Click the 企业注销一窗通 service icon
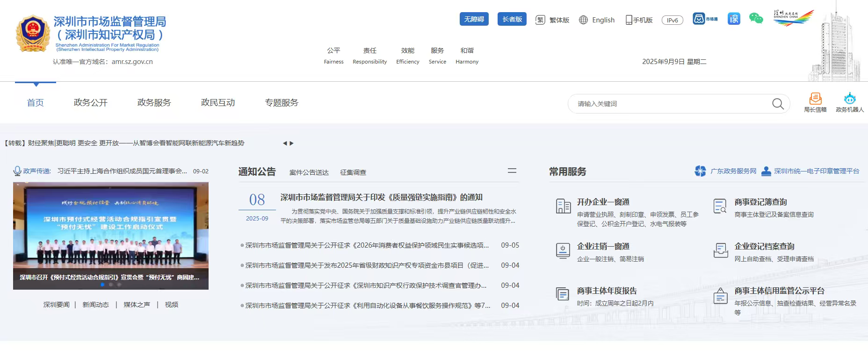 [x=563, y=250]
